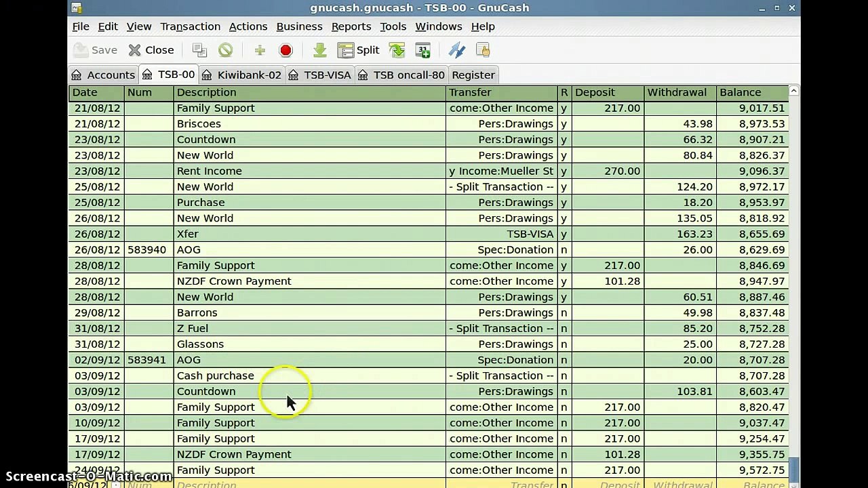This screenshot has width=868, height=488.
Task: Click the Duplicate transaction toolbar icon
Action: tap(199, 50)
